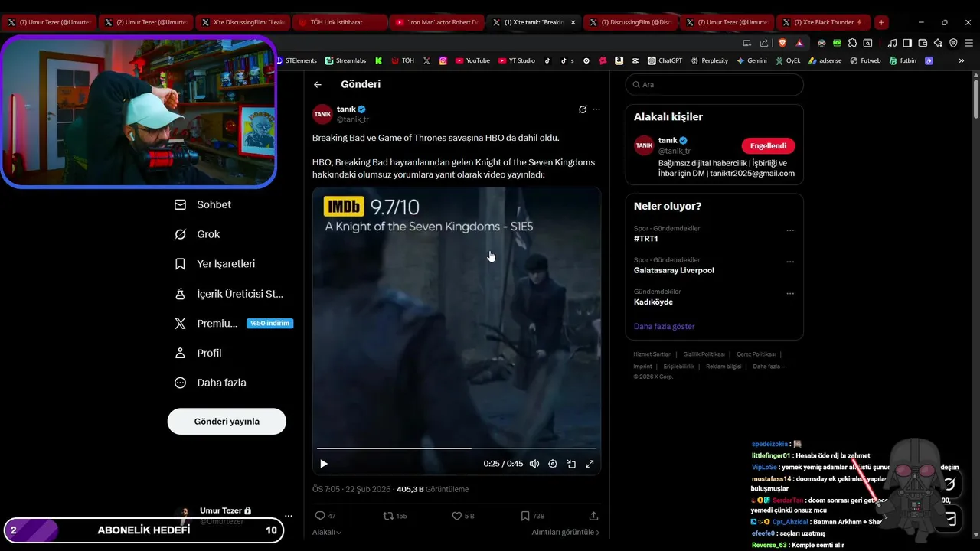Click the Gönderi yayınla button
980x551 pixels.
[x=227, y=422]
